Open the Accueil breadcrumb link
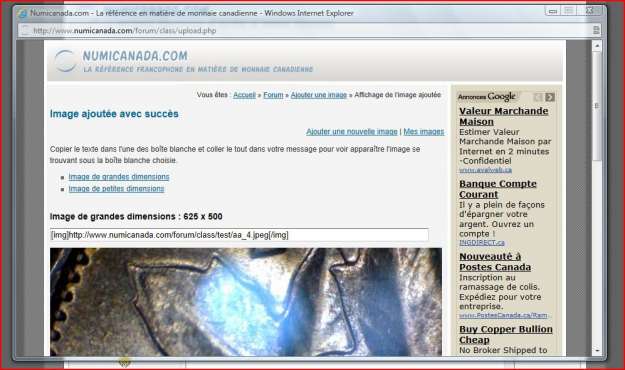 click(244, 95)
